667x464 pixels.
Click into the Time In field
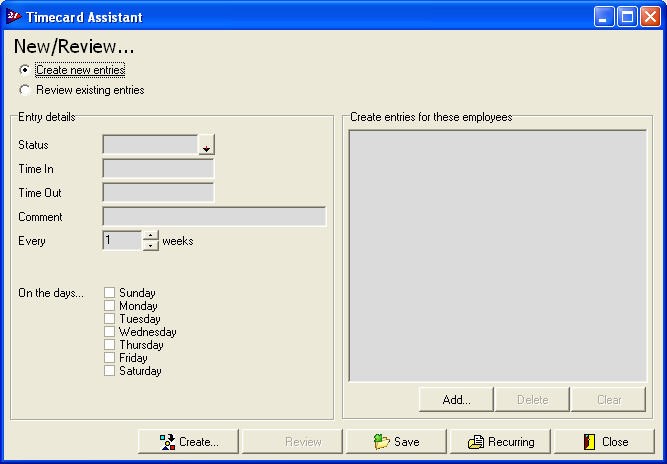click(x=158, y=169)
